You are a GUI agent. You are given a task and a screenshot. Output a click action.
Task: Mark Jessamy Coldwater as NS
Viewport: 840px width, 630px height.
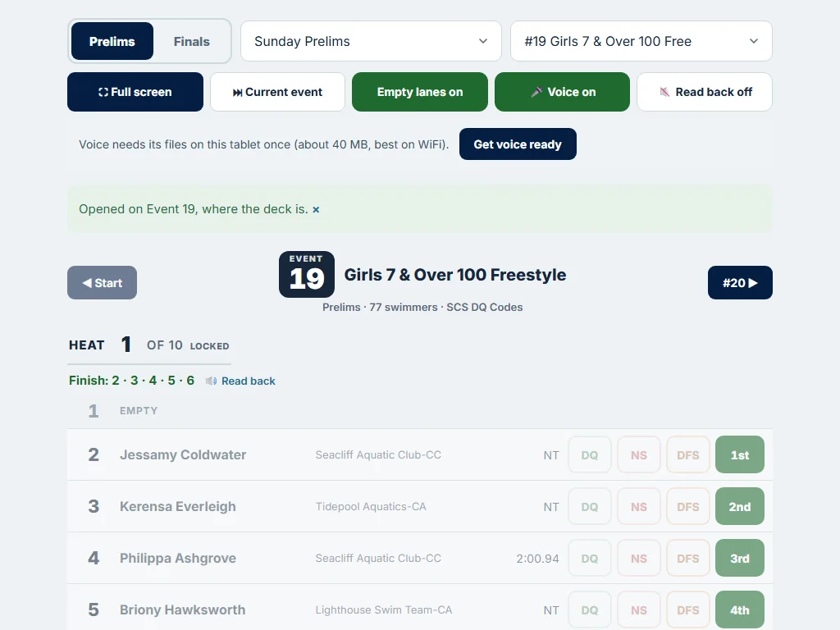coord(638,454)
